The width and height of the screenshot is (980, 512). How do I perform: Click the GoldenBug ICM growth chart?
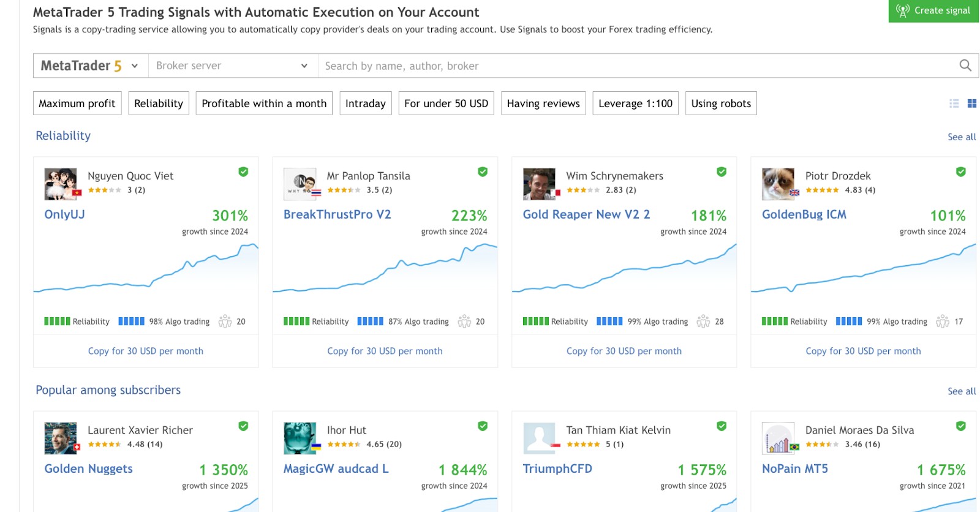pos(863,268)
